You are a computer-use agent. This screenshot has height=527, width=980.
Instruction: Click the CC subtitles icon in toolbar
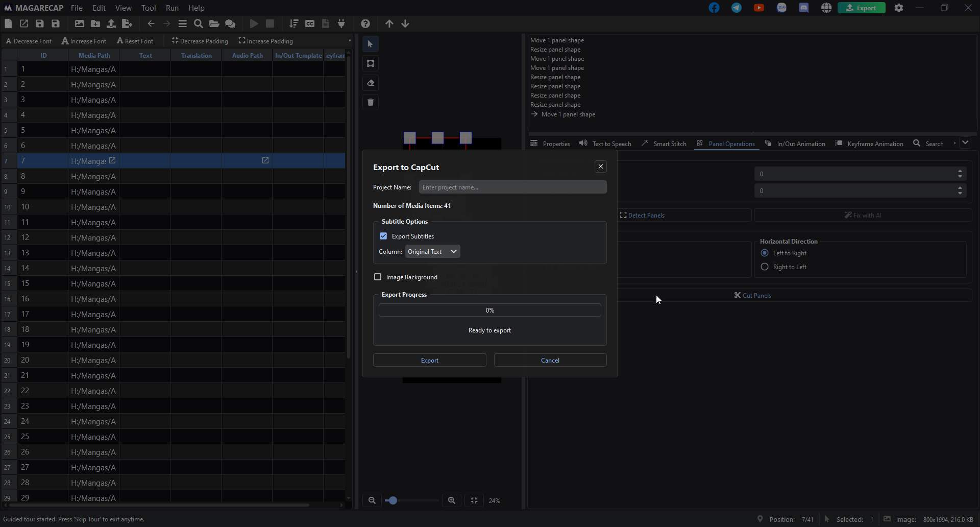(310, 23)
